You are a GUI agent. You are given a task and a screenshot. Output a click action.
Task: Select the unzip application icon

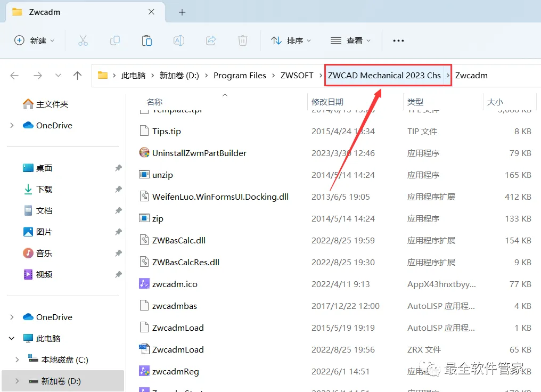[144, 175]
